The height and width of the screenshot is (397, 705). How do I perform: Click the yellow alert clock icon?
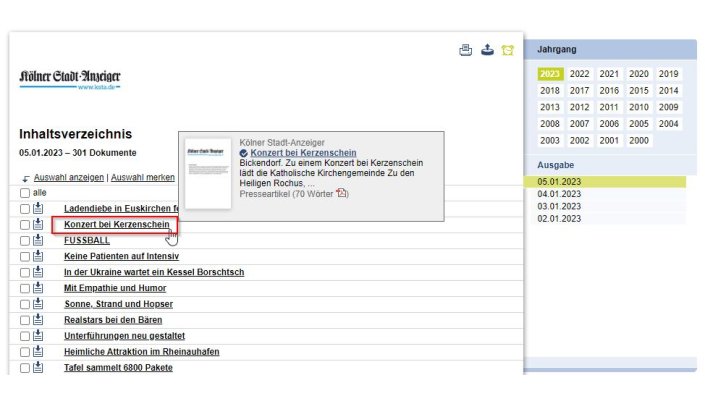coord(508,50)
